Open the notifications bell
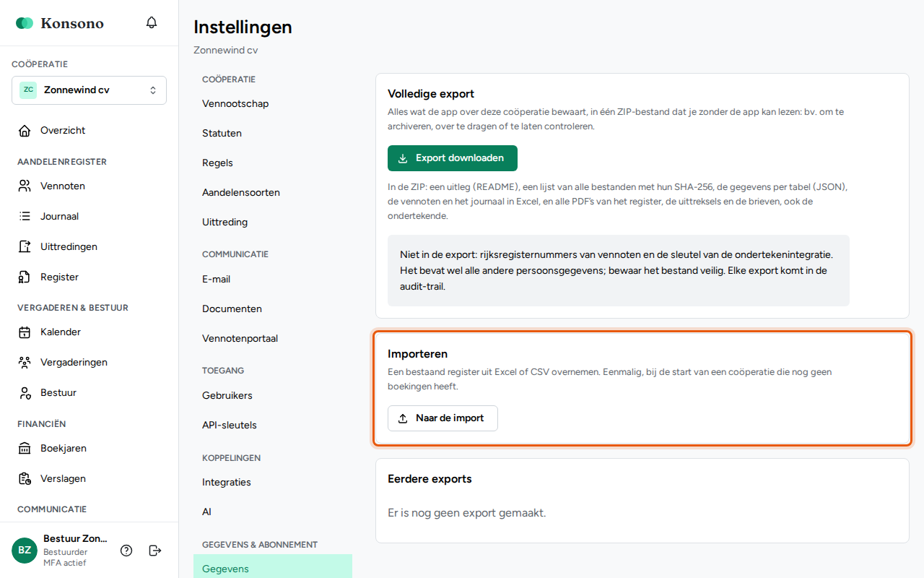924x578 pixels. pos(152,22)
